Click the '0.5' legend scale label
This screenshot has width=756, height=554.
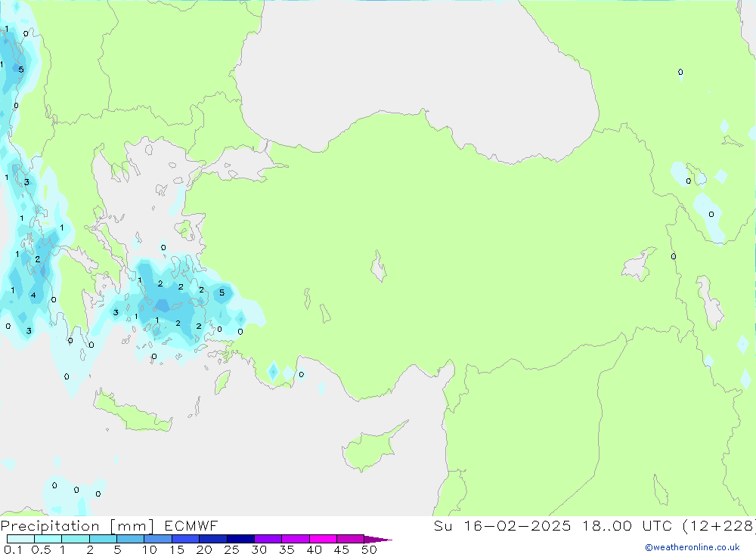pos(41,549)
